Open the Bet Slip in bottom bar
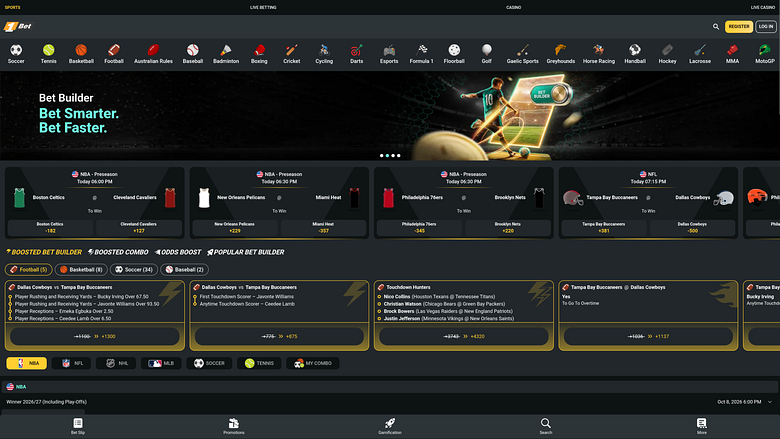780x439 pixels. (78, 426)
